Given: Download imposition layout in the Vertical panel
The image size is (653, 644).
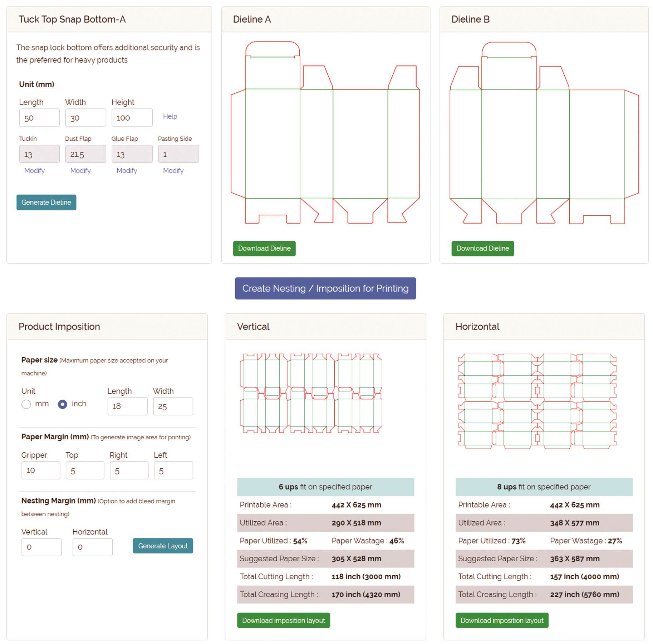Looking at the screenshot, I should point(284,620).
